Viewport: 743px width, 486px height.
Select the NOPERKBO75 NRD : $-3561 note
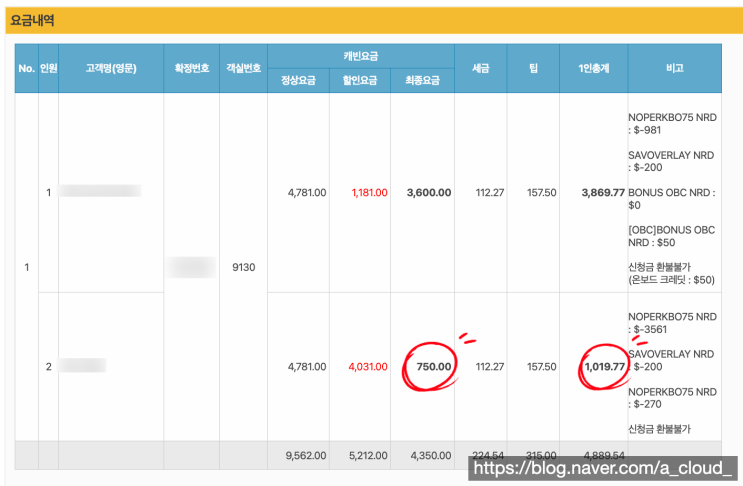click(x=672, y=323)
